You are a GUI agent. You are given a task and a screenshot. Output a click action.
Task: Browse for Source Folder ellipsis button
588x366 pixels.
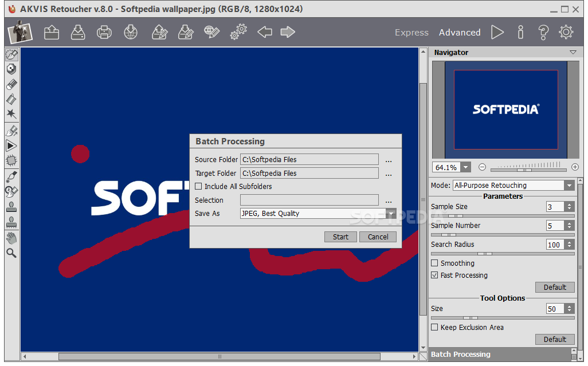pyautogui.click(x=389, y=160)
